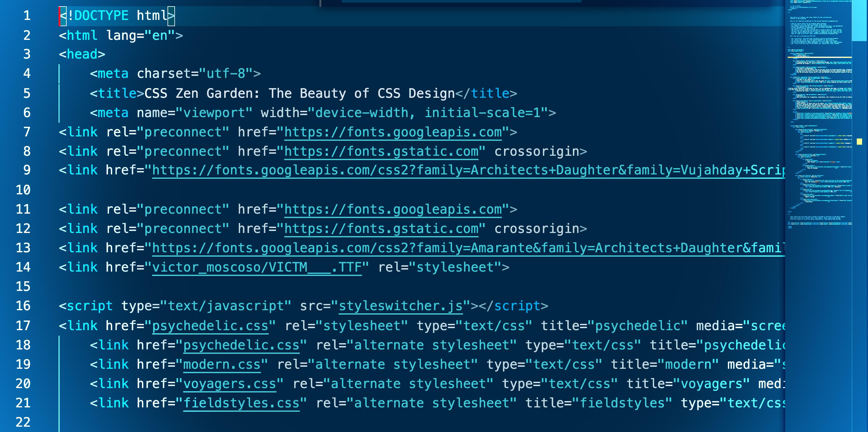
Task: Click rel="stylesheet" on line 14
Action: (440, 267)
